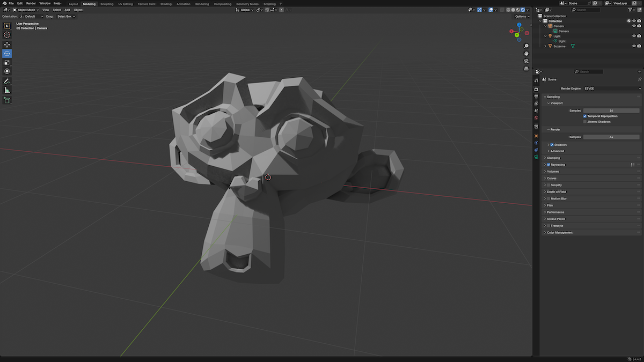Screen dimensions: 644x362
Task: Open the Render menu
Action: point(31,3)
